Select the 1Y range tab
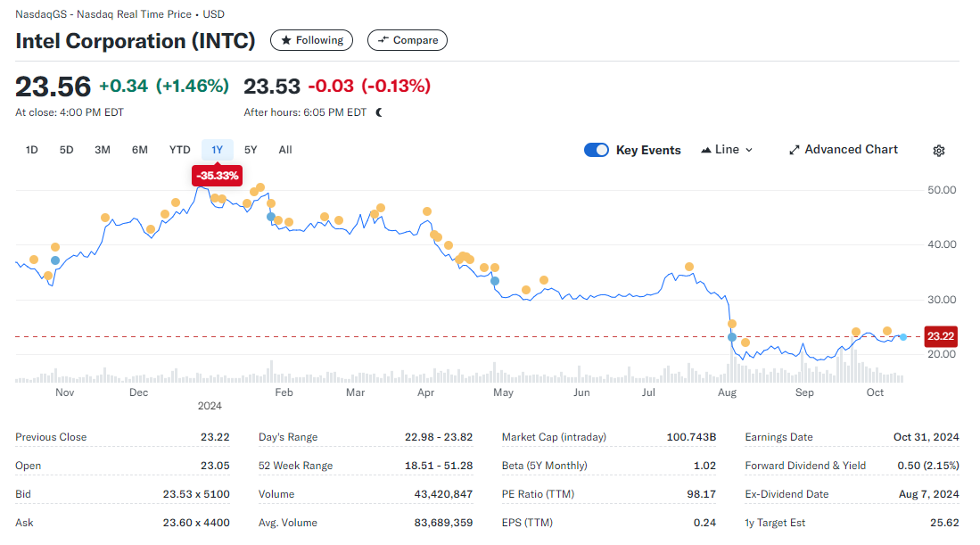This screenshot has height=545, width=980. (217, 150)
